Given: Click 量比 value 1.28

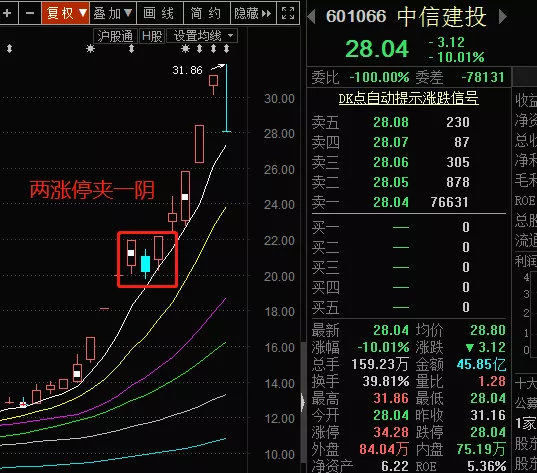Looking at the screenshot, I should click(492, 381).
